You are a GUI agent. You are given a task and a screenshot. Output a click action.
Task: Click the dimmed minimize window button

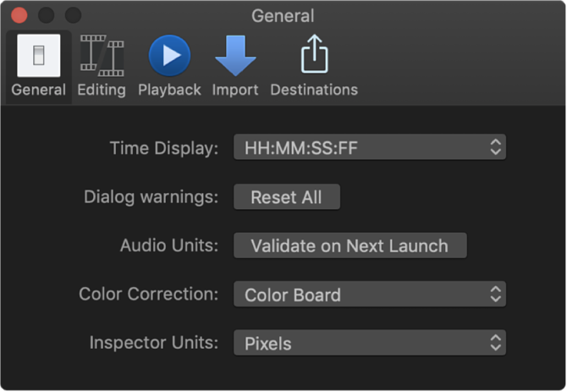pyautogui.click(x=46, y=15)
